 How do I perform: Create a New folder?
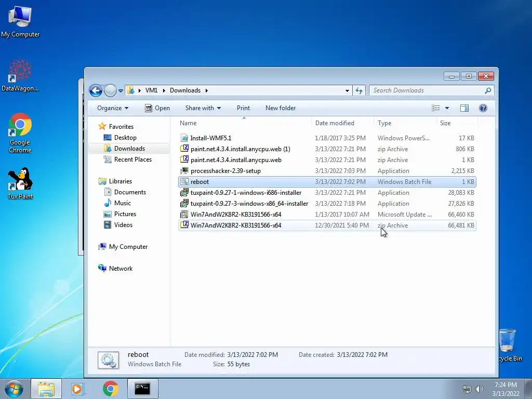(x=281, y=108)
